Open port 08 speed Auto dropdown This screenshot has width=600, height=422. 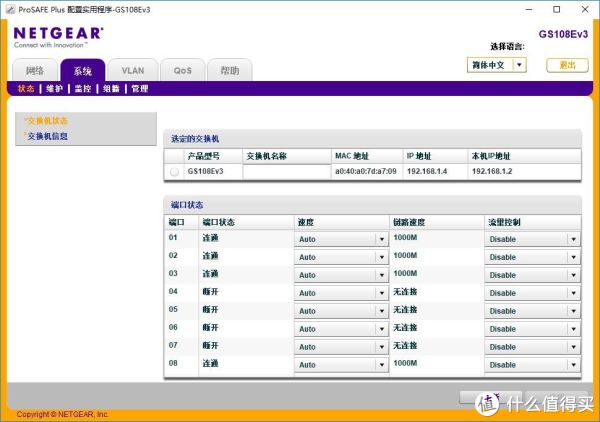coord(341,365)
